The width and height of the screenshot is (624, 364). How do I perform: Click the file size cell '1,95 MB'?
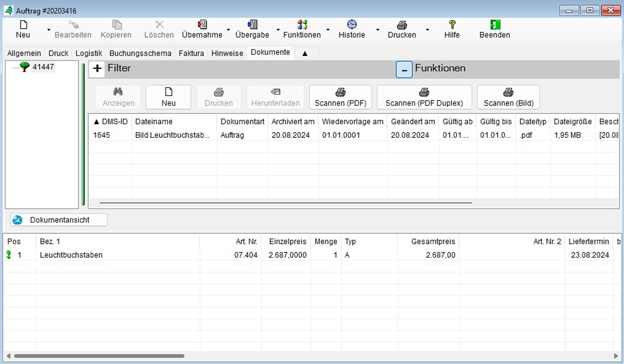pyautogui.click(x=567, y=135)
